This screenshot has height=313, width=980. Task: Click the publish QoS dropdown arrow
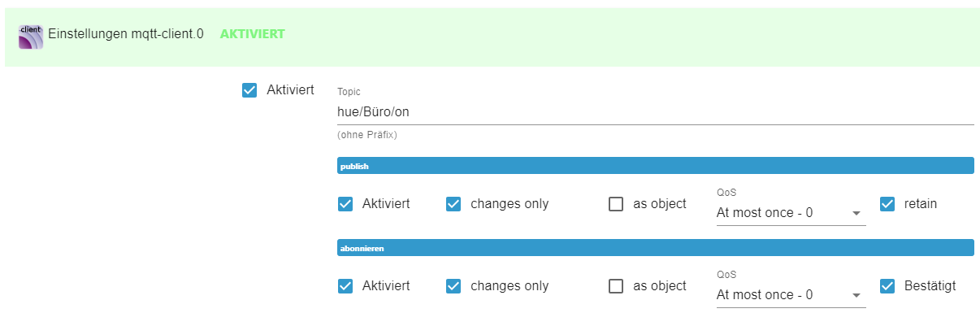coord(856,214)
